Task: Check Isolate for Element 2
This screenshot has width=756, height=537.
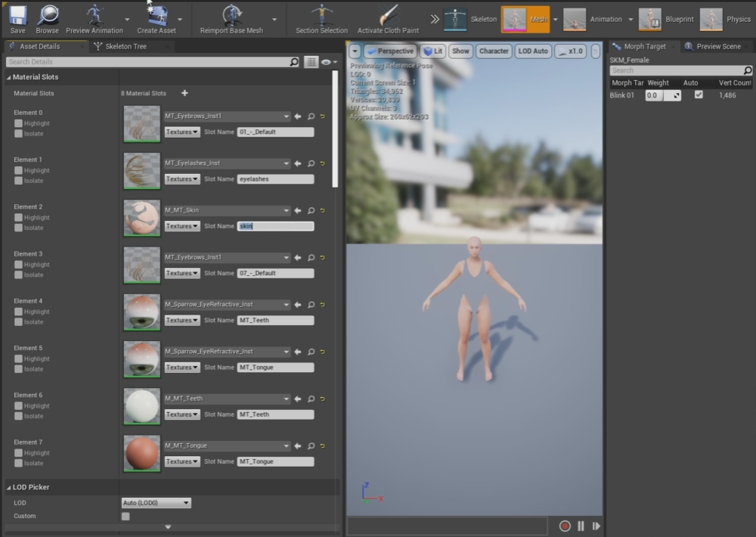Action: (18, 228)
